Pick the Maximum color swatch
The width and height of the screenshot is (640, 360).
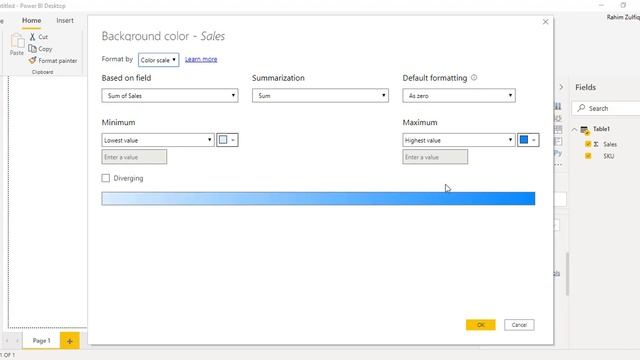pyautogui.click(x=528, y=140)
